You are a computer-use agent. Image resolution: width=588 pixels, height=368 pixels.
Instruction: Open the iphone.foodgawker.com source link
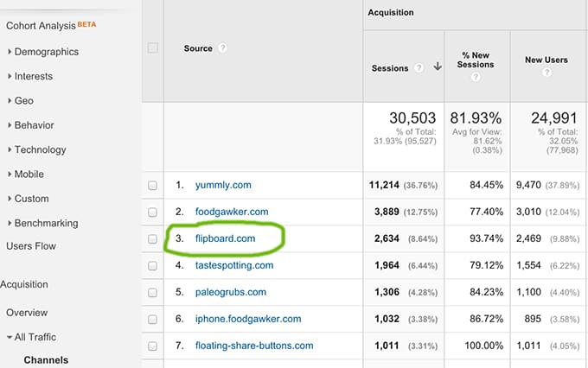pyautogui.click(x=248, y=319)
